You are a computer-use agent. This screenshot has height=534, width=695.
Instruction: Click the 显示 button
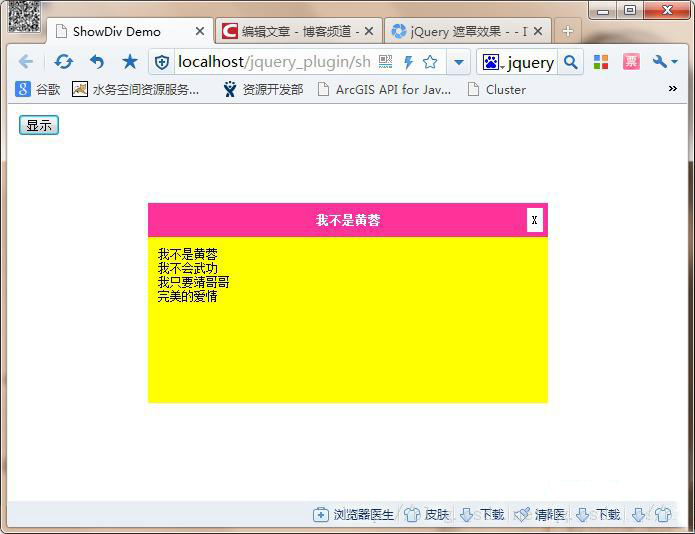click(39, 125)
